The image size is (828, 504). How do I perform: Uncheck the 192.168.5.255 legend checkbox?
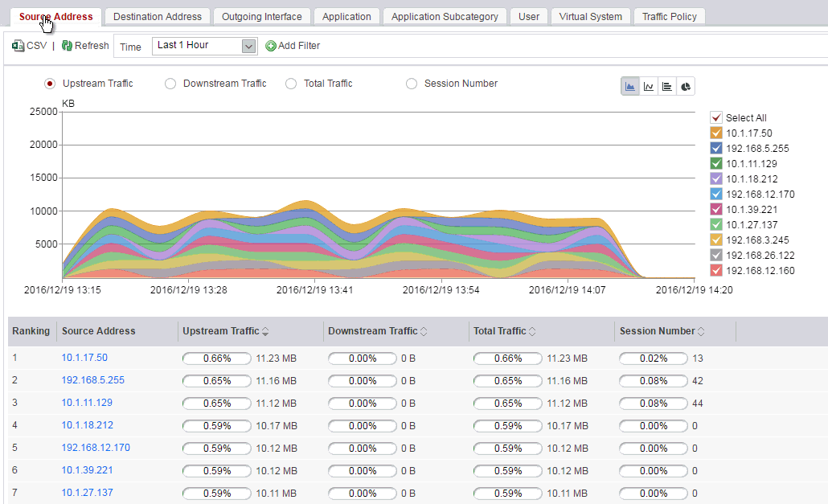pos(716,148)
